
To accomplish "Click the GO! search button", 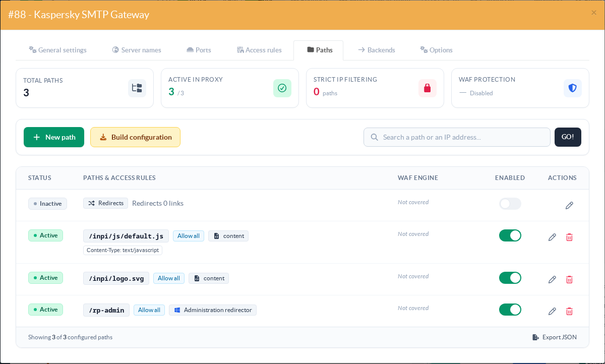I will pyautogui.click(x=568, y=137).
